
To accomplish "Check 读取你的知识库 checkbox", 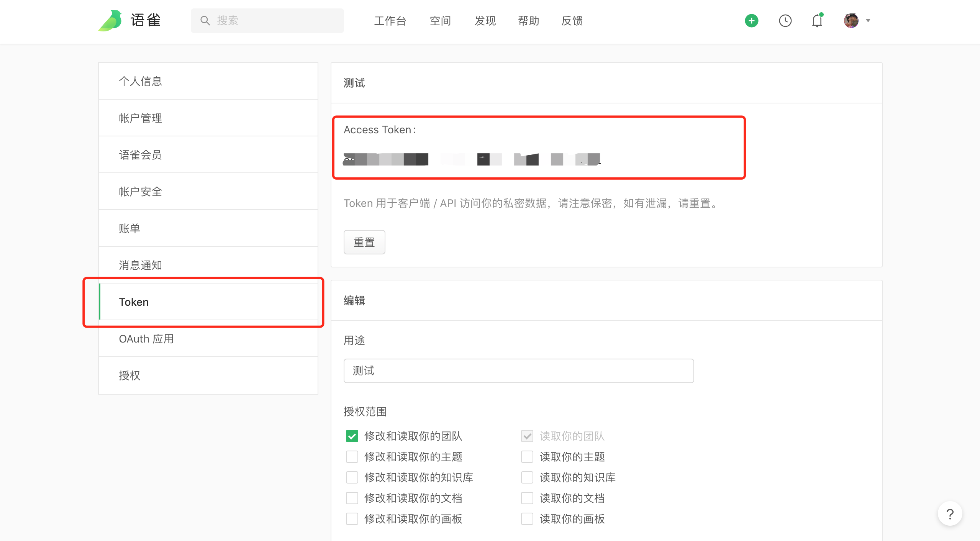I will tap(527, 477).
